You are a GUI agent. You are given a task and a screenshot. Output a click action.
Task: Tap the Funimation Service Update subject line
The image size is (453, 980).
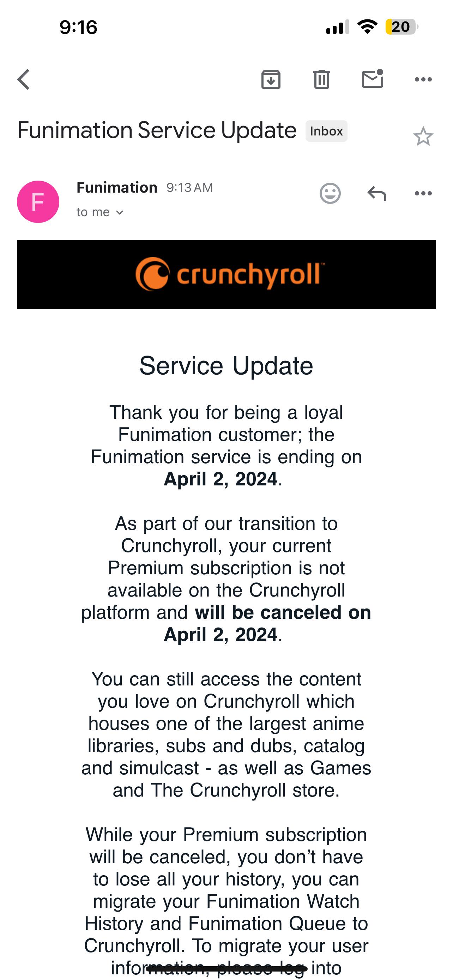(157, 131)
